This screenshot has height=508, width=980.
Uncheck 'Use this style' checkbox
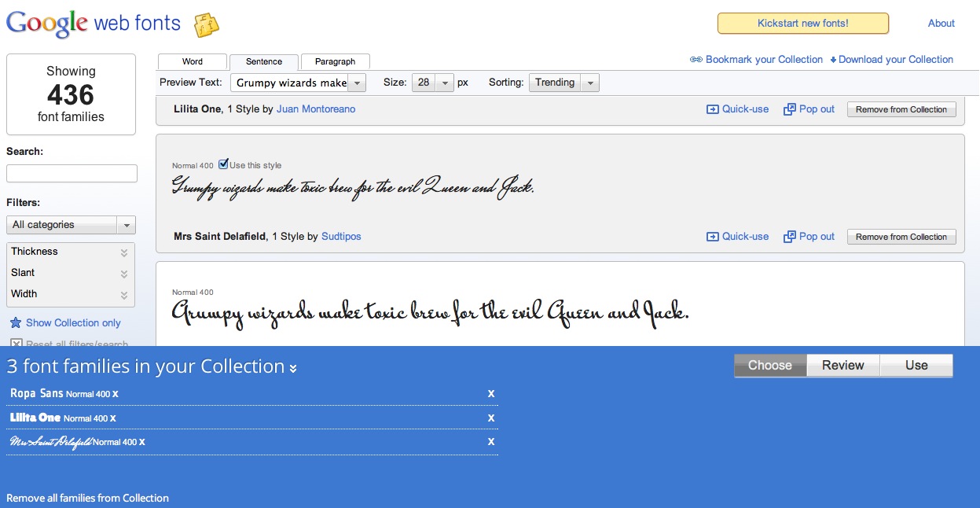(x=223, y=164)
